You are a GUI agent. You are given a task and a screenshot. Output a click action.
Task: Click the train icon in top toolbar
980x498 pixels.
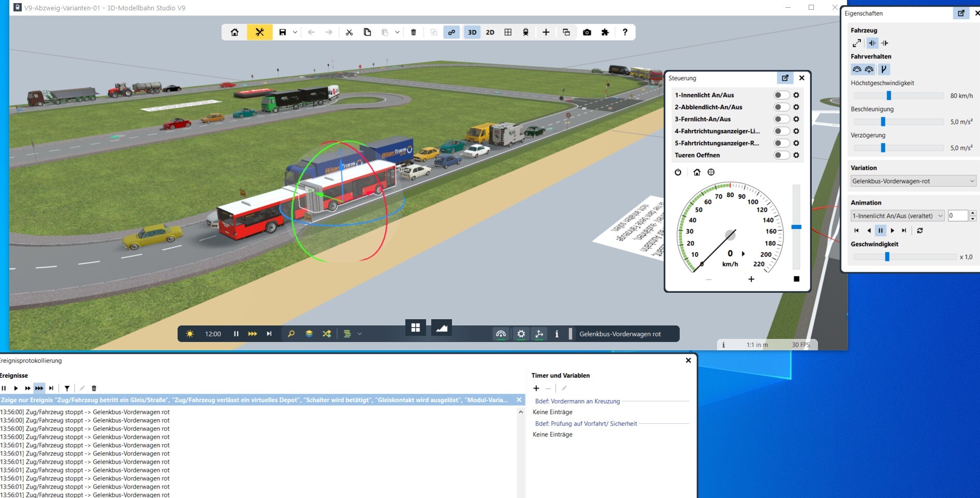pos(525,32)
